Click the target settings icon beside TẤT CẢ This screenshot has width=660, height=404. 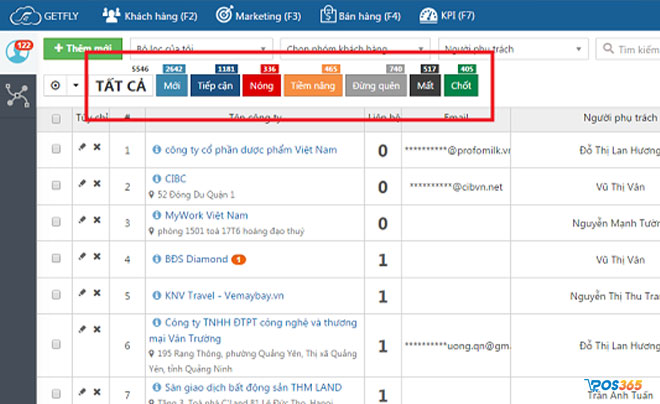(x=55, y=85)
